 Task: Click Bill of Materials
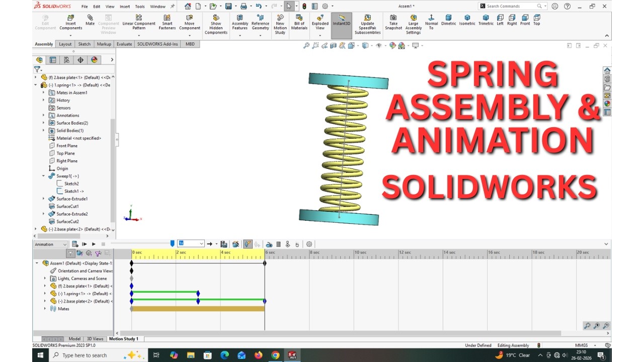(299, 22)
